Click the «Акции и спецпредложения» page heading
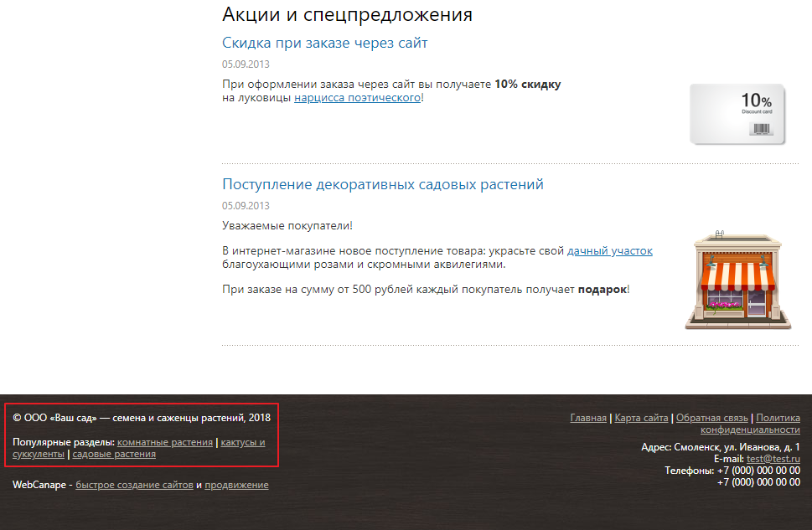 [347, 14]
